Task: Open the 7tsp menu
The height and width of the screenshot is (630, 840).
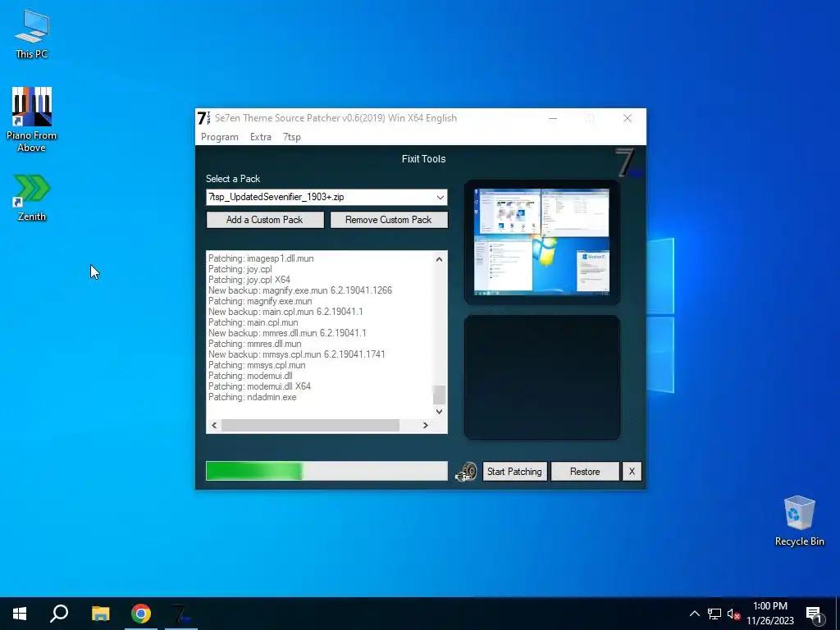Action: (291, 137)
